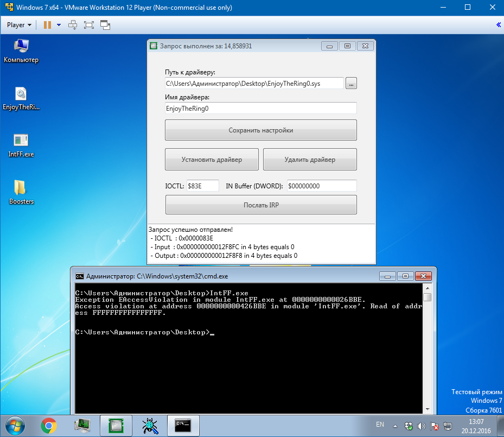
Task: Click Send Ctrl+Alt+Del VMware toolbar icon
Action: tap(73, 25)
